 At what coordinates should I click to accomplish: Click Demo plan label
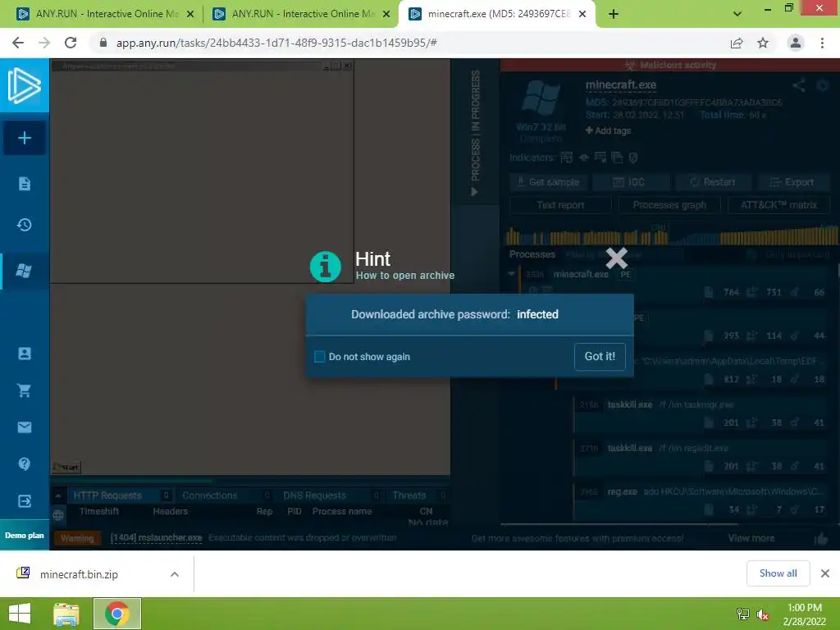(24, 535)
